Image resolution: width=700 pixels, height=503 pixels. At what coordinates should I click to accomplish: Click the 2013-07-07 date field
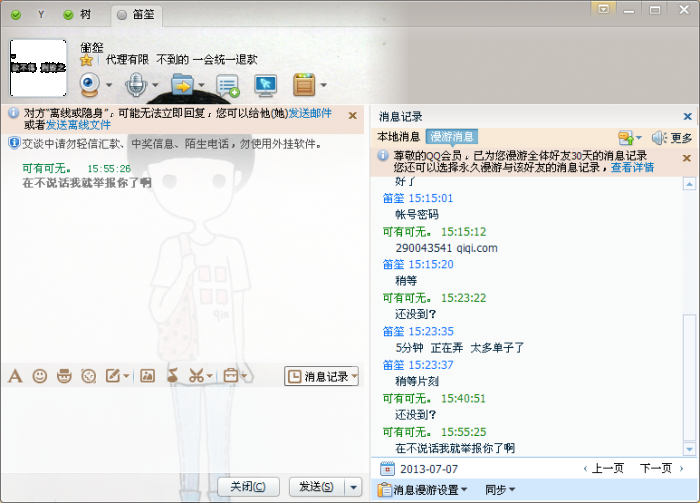pyautogui.click(x=429, y=469)
